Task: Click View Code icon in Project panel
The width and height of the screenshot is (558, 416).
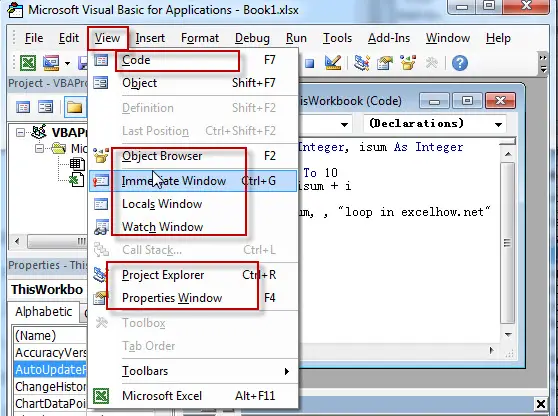Action: coord(23,107)
